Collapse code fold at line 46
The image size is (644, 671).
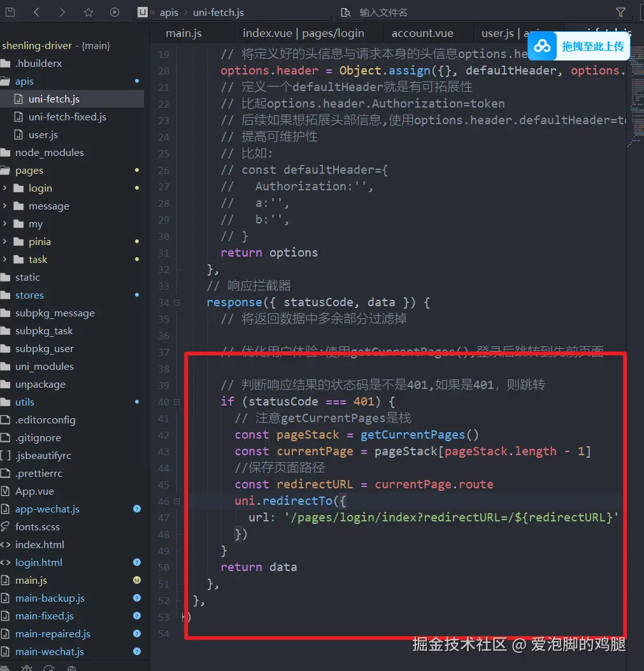pyautogui.click(x=177, y=501)
